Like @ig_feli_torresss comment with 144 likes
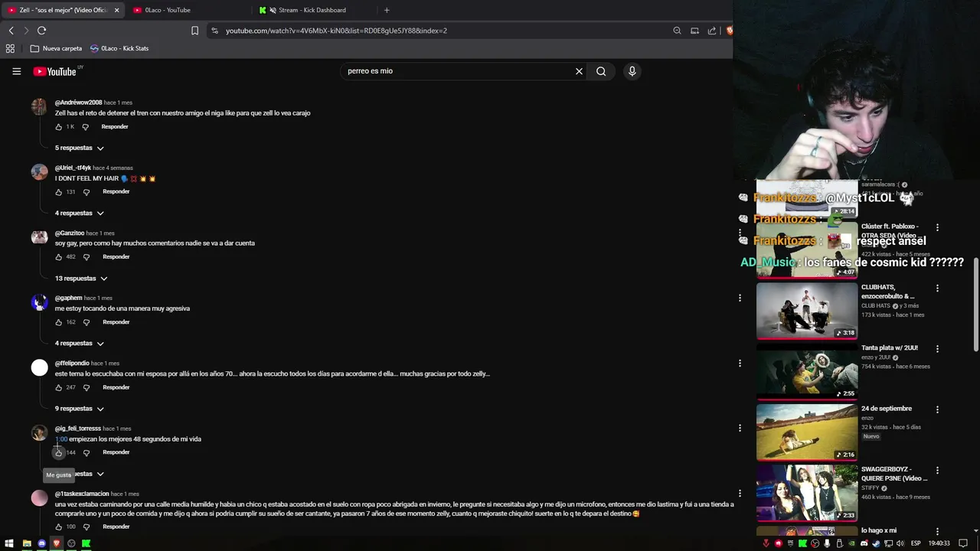980x551 pixels. 58,453
